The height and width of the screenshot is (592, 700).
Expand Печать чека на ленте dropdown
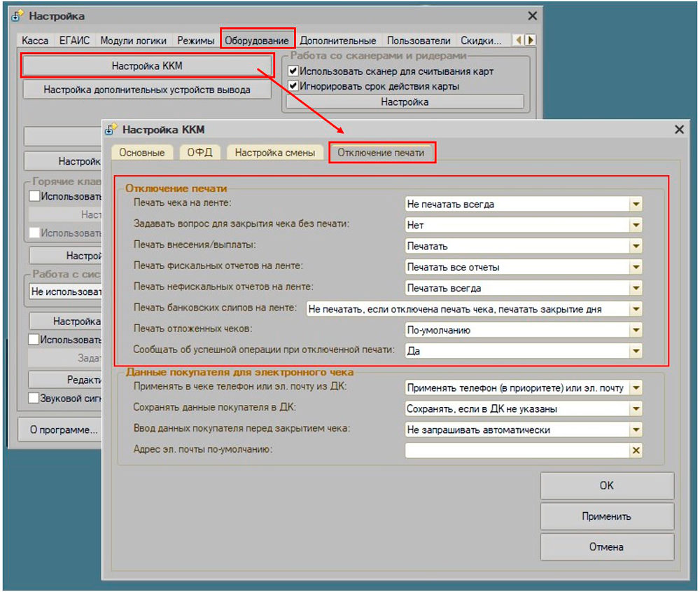(636, 205)
